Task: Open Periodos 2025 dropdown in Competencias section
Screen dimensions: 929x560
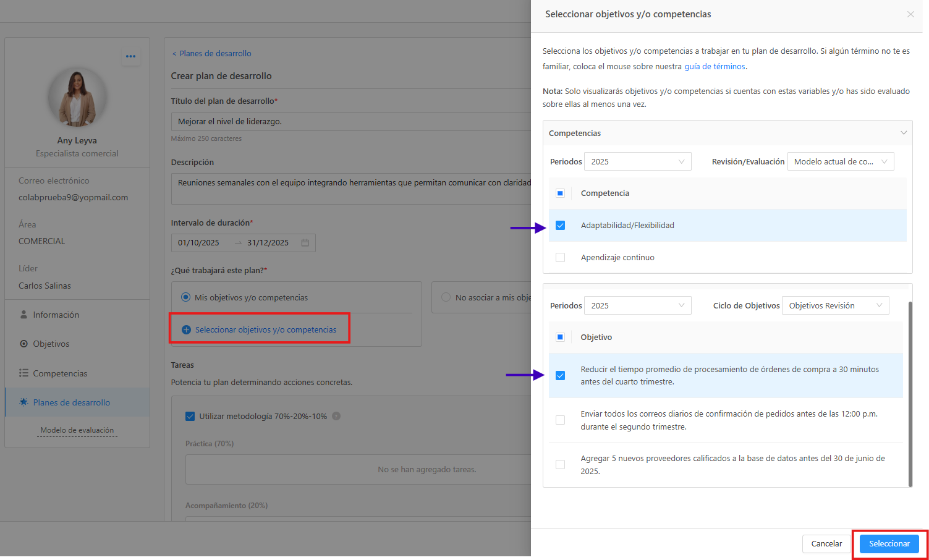Action: point(637,162)
